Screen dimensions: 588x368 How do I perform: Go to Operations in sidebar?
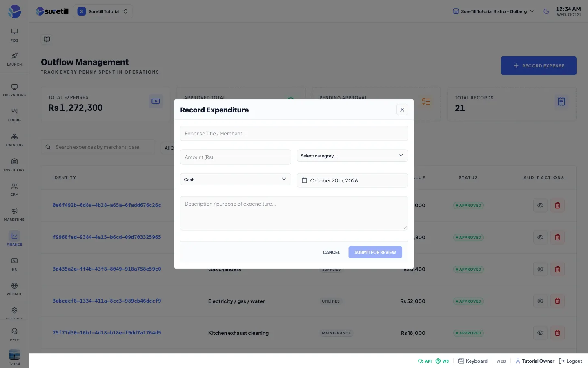14,90
